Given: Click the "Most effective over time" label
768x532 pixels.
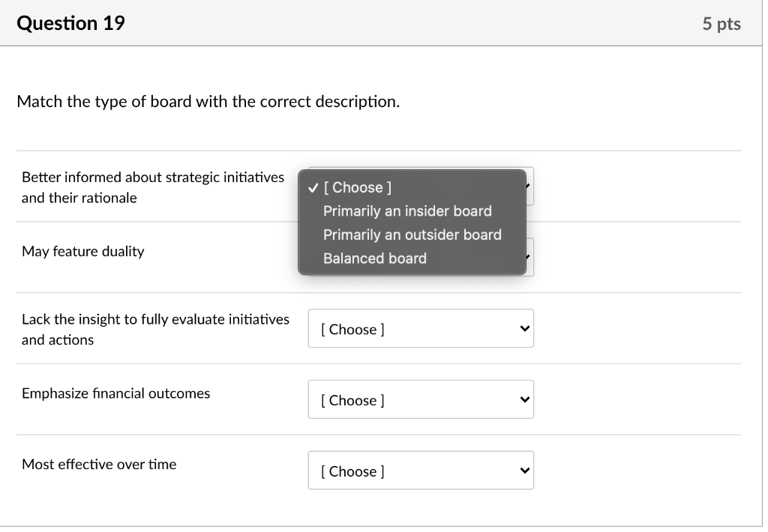Looking at the screenshot, I should click(x=99, y=464).
